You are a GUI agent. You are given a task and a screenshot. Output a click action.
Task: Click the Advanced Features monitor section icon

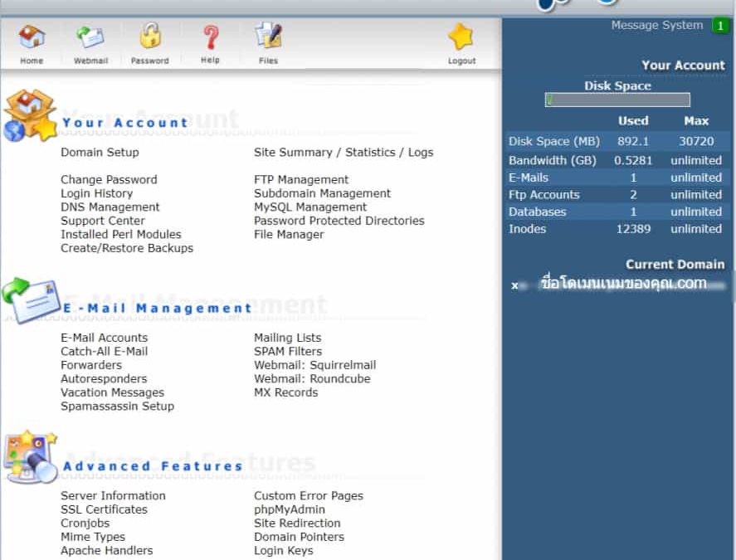click(30, 457)
